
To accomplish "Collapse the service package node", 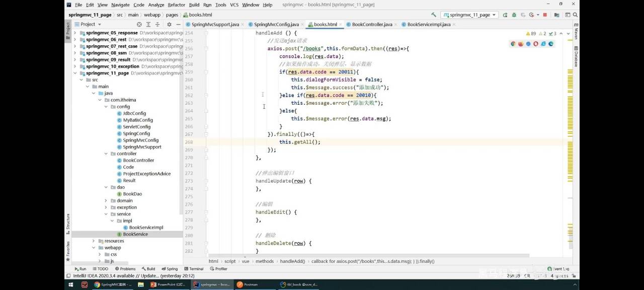I will (106, 214).
